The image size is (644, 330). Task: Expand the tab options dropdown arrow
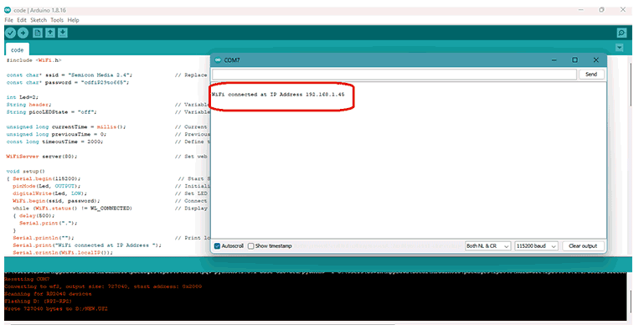pyautogui.click(x=620, y=48)
